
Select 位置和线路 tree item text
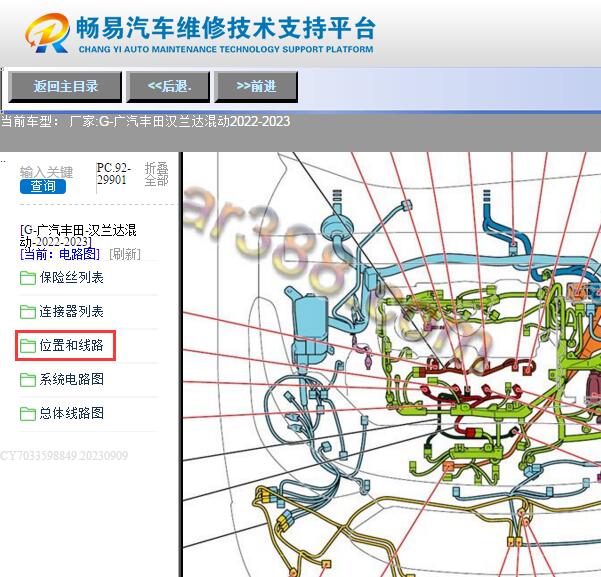tap(71, 345)
